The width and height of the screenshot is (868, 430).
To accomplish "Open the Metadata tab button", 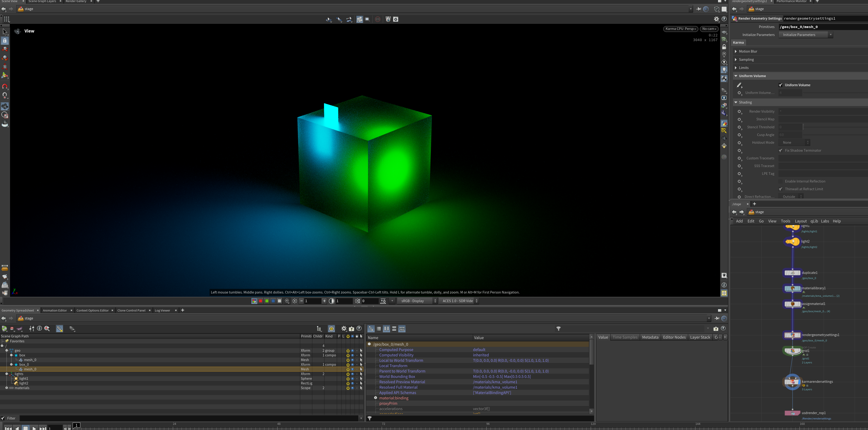I will [650, 337].
